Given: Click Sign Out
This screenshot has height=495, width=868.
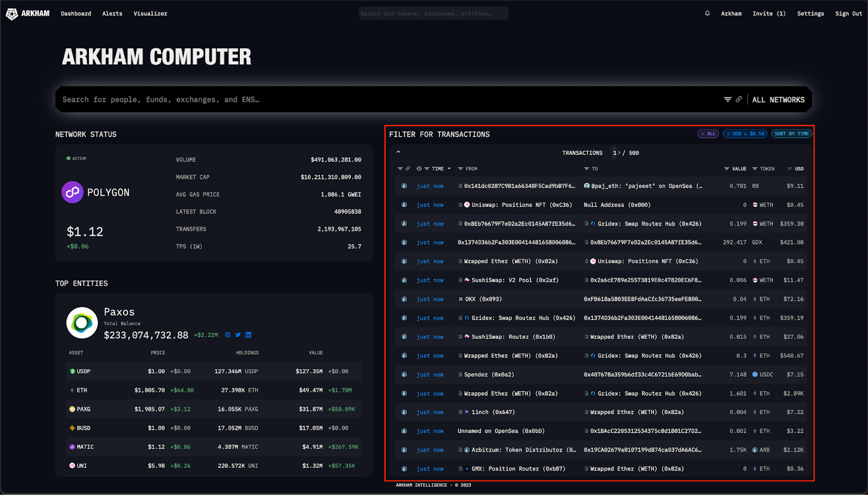Looking at the screenshot, I should (x=848, y=14).
